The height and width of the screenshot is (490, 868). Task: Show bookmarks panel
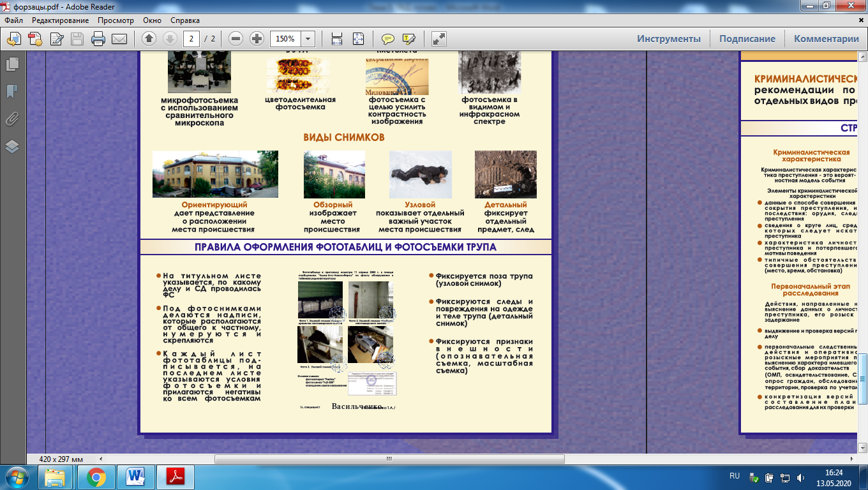(x=11, y=91)
